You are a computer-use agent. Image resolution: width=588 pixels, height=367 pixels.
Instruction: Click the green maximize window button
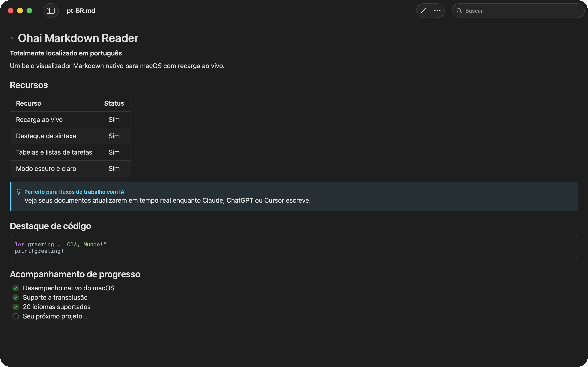point(29,11)
